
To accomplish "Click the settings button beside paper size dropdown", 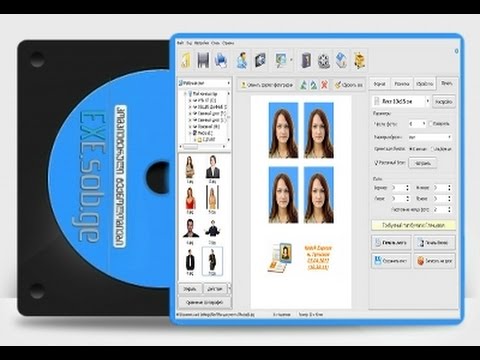I will point(444,101).
